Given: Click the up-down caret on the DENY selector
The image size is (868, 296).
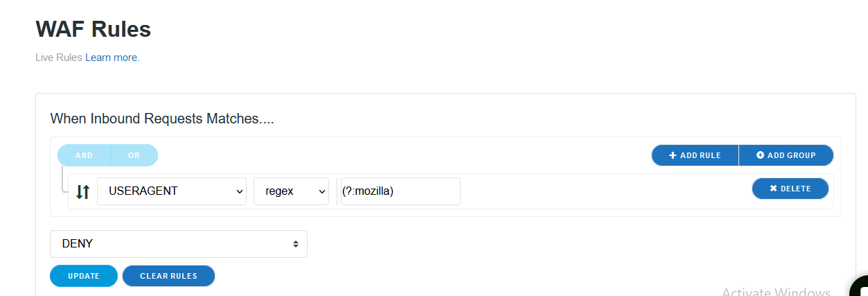Looking at the screenshot, I should point(296,244).
